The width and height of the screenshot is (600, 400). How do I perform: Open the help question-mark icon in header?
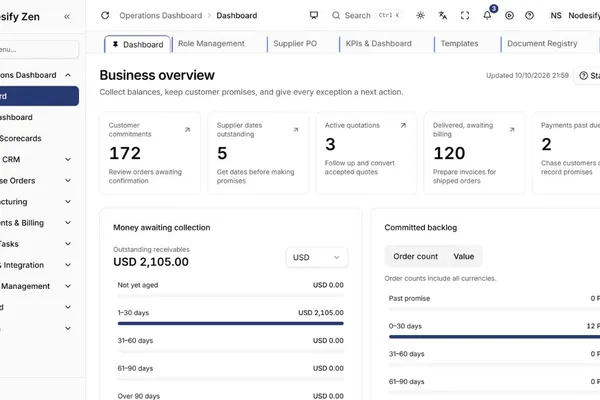click(529, 15)
